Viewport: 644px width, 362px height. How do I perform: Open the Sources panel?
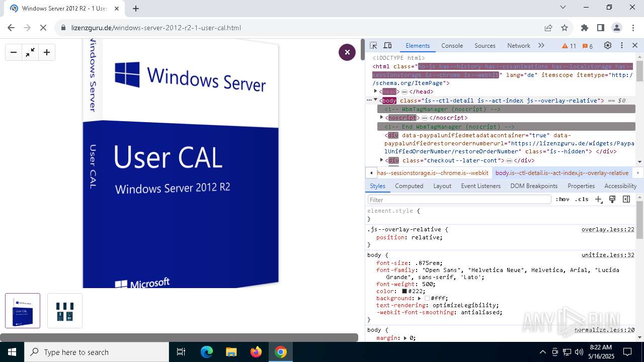[x=485, y=45]
